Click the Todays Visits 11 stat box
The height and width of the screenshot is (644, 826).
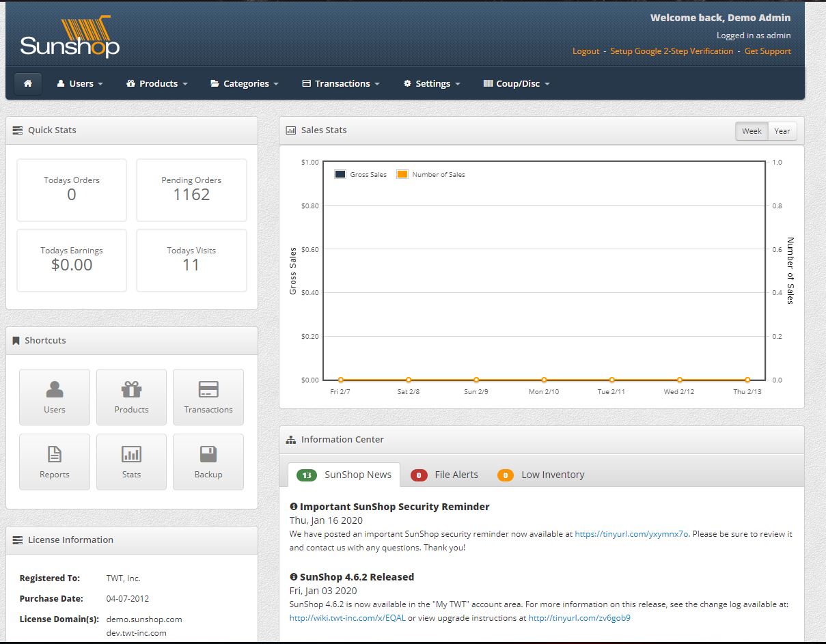(191, 260)
